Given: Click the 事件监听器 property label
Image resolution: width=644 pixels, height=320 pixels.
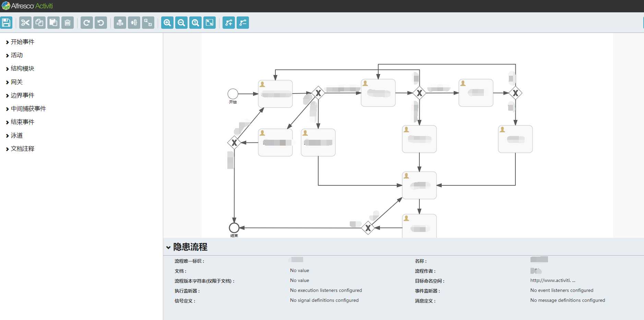Looking at the screenshot, I should point(427,291).
